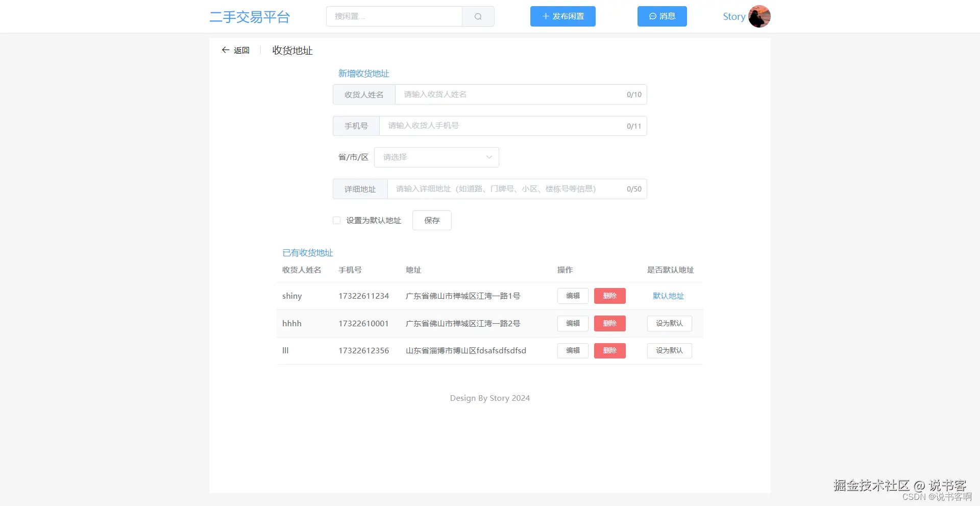Image resolution: width=980 pixels, height=506 pixels.
Task: Click the 二手交易平台 logo text
Action: 250,17
